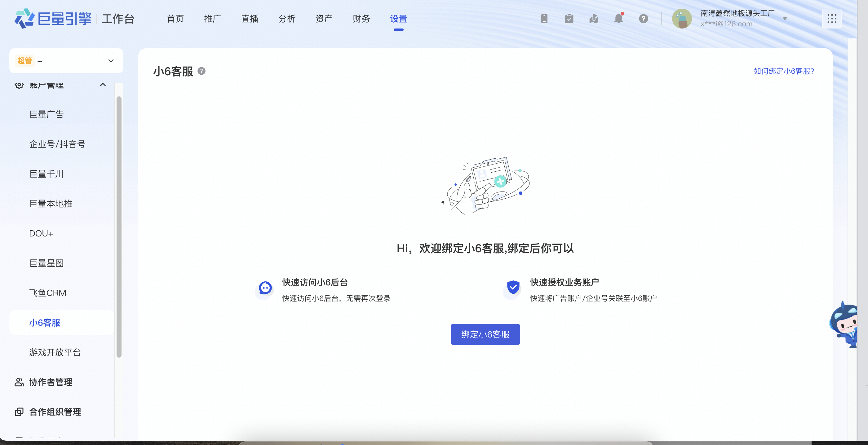
Task: Open 协作者管理 in the sidebar
Action: coord(51,382)
